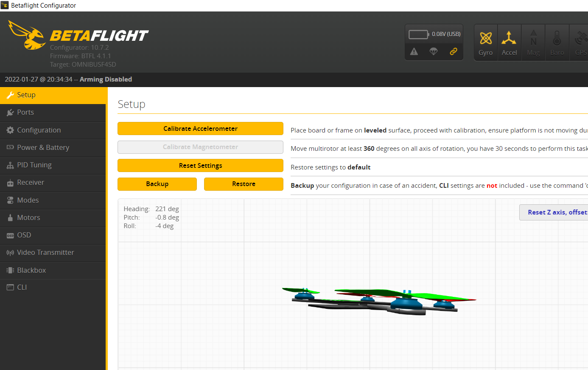Click the Betaflight Configurator title bar icon
This screenshot has width=588, height=370.
pos(5,6)
